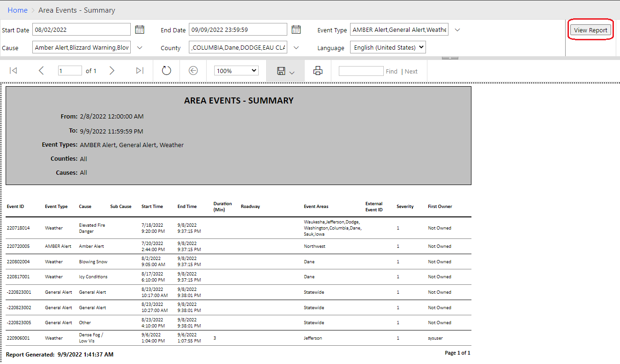The width and height of the screenshot is (620, 364).
Task: Open the export save menu
Action: (x=285, y=71)
